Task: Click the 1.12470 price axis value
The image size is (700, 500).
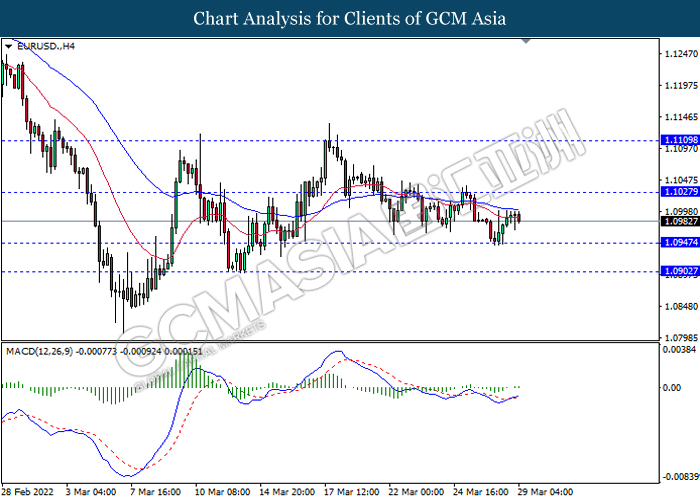Action: click(x=681, y=54)
